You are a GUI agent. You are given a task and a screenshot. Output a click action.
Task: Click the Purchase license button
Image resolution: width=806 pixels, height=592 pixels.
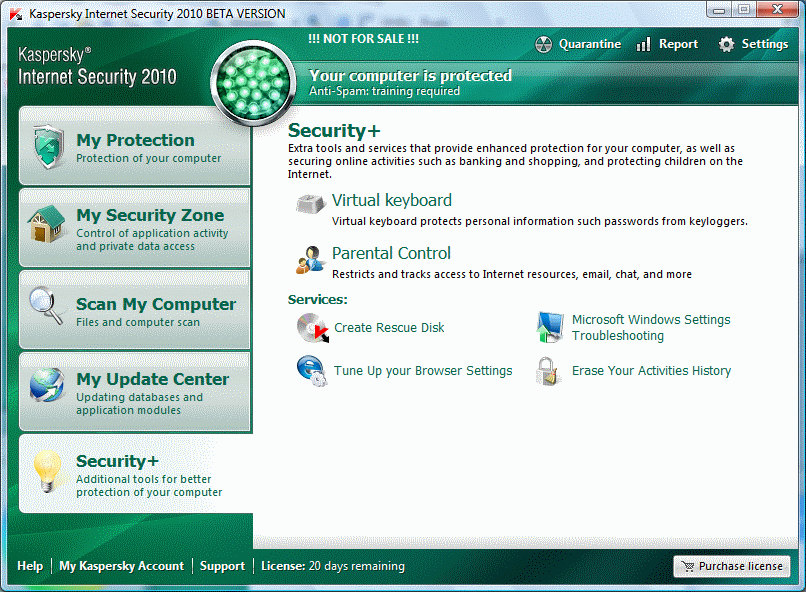pos(732,566)
